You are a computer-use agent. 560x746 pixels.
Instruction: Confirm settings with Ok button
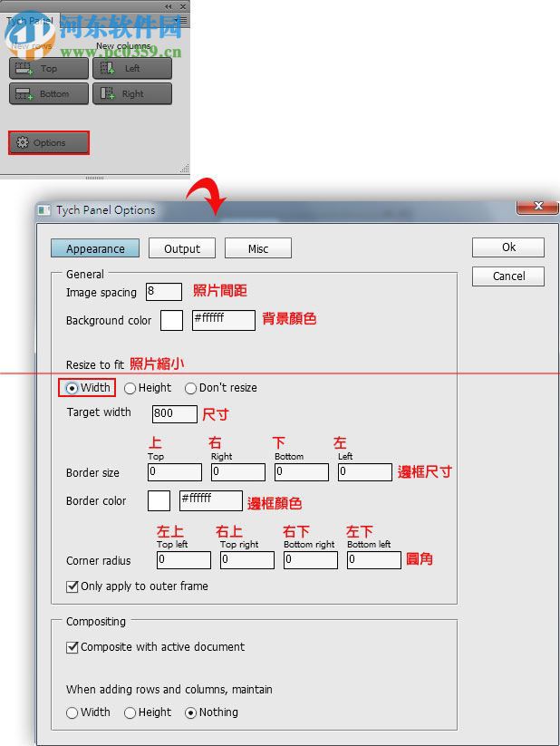click(508, 247)
